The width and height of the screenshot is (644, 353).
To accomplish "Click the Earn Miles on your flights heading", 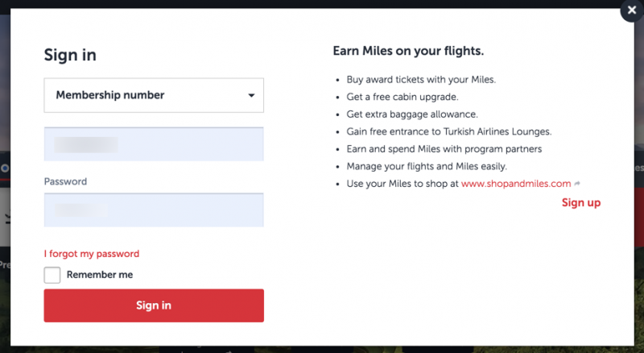I will 408,51.
